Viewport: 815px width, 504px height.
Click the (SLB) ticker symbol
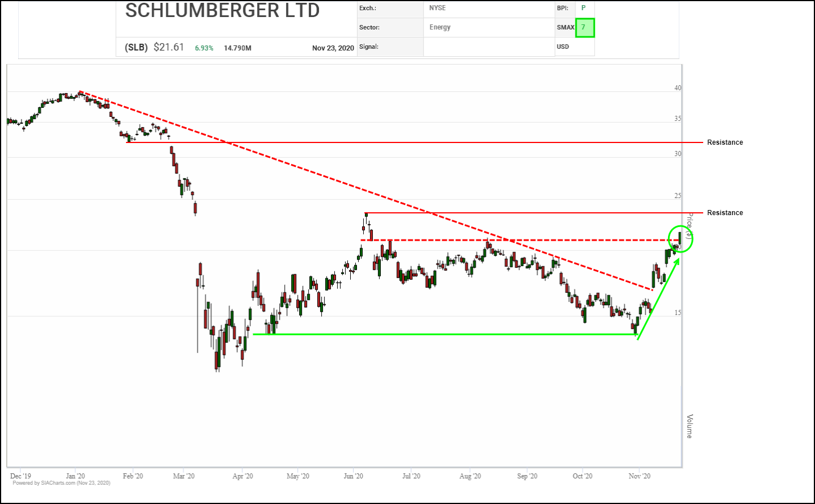(136, 48)
